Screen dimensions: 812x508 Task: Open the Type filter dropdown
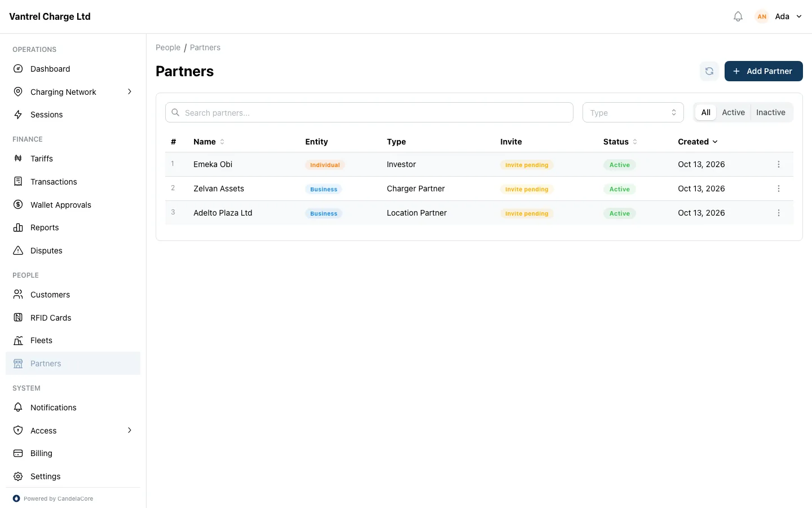point(633,113)
